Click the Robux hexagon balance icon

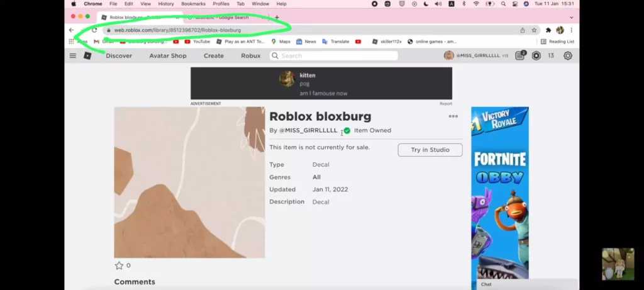coord(536,55)
